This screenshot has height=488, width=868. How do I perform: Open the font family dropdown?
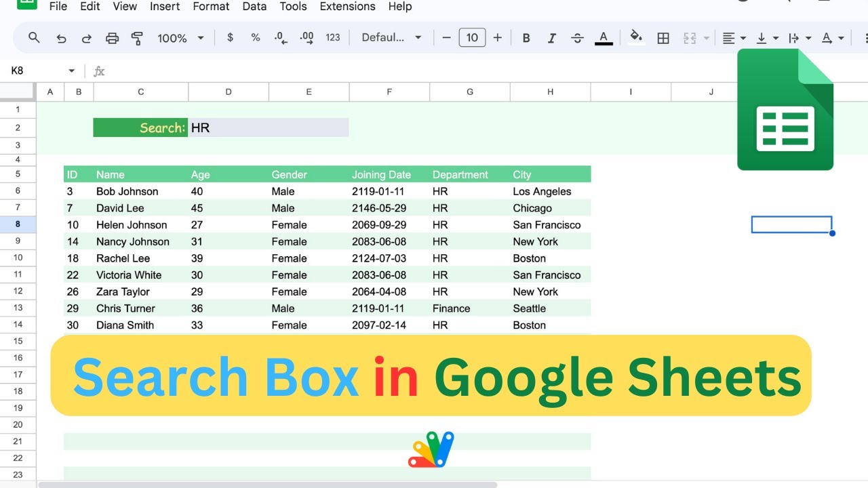click(391, 38)
